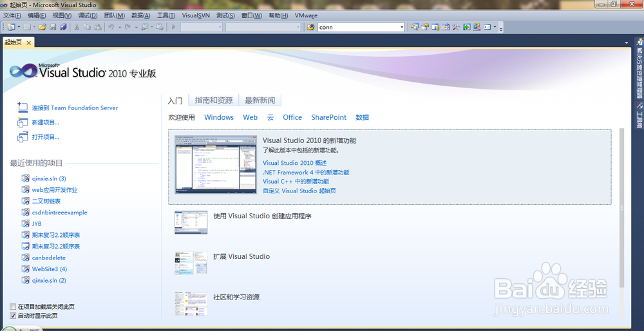
Task: Expand the Add New Item dropdown arrow
Action: (x=35, y=27)
